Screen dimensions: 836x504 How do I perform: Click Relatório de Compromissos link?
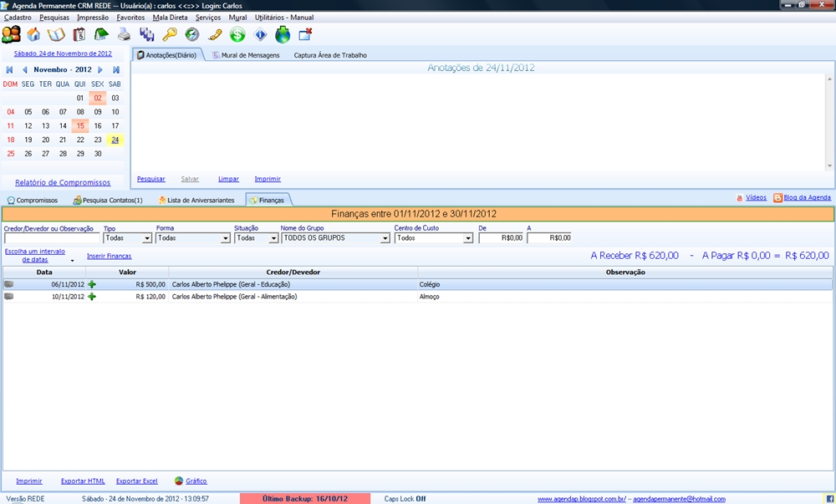[63, 182]
